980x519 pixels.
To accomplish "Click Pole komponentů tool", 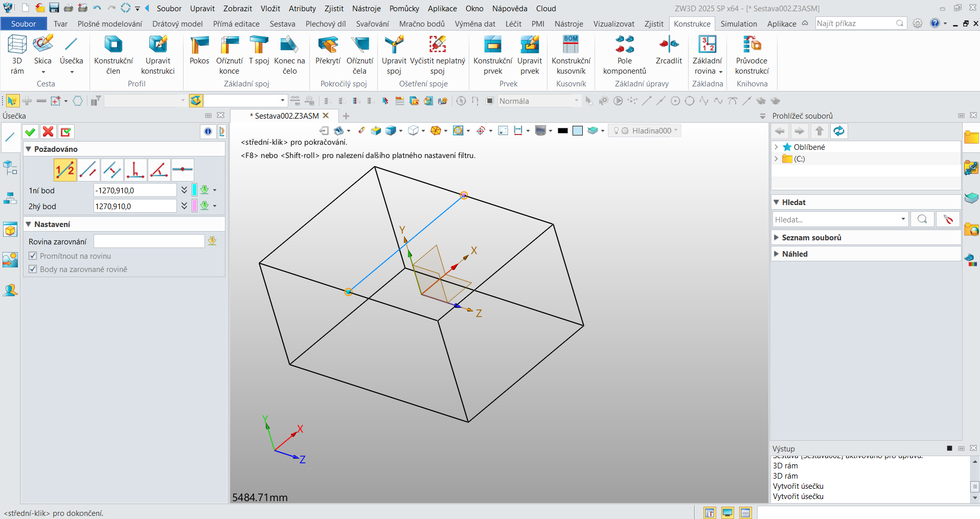I will 625,54.
